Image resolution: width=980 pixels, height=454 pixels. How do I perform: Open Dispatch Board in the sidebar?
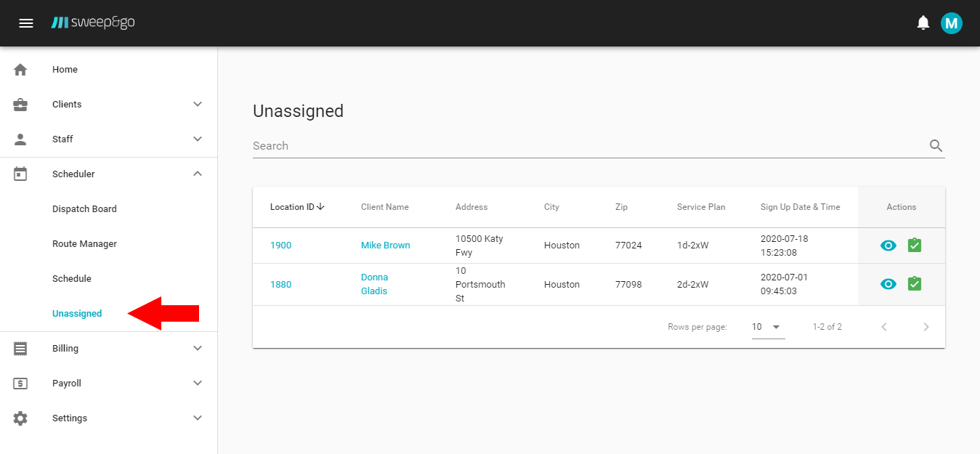click(x=84, y=209)
